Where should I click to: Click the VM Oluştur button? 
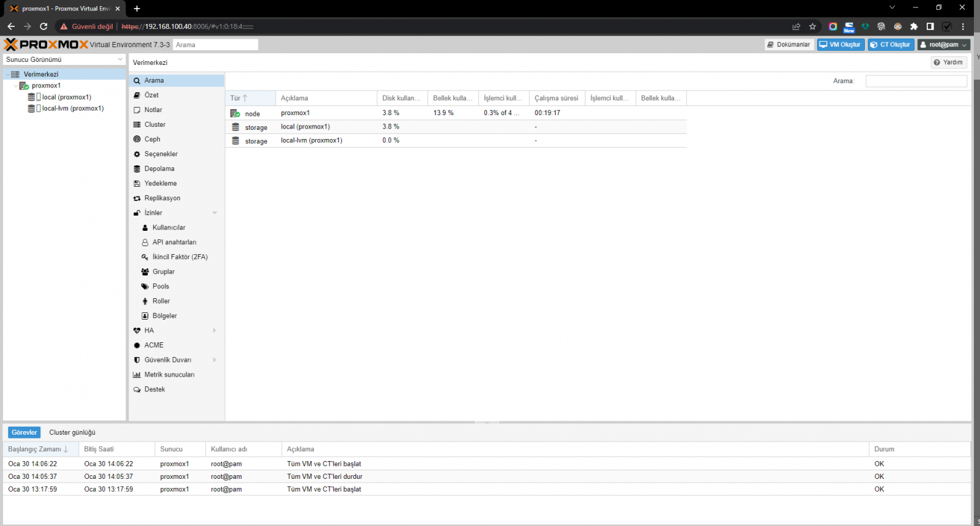tap(840, 45)
